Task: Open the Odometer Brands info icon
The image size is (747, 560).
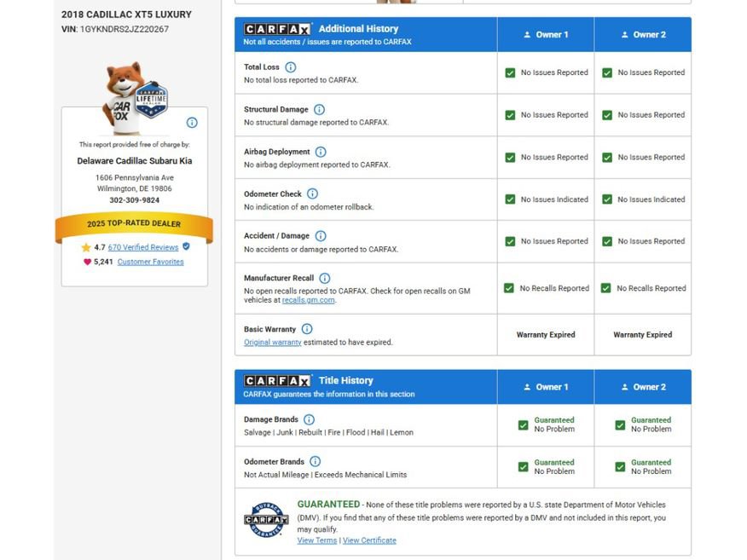Action: coord(315,461)
